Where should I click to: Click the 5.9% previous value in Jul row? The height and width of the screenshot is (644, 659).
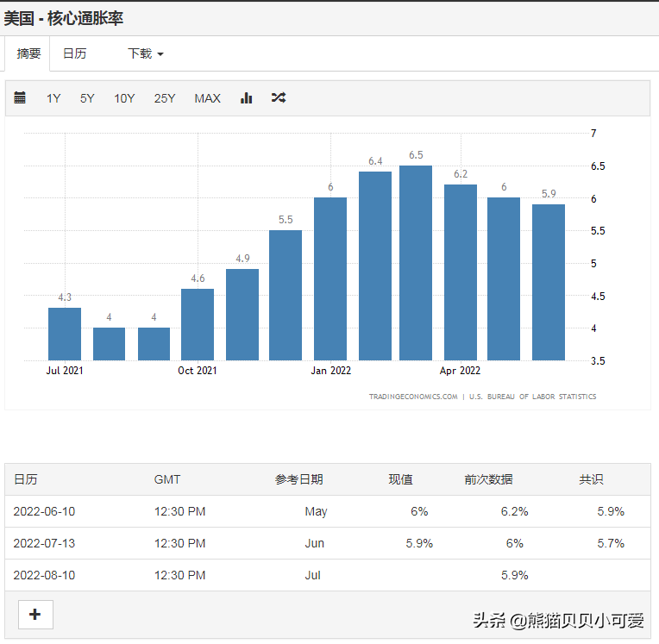[514, 575]
